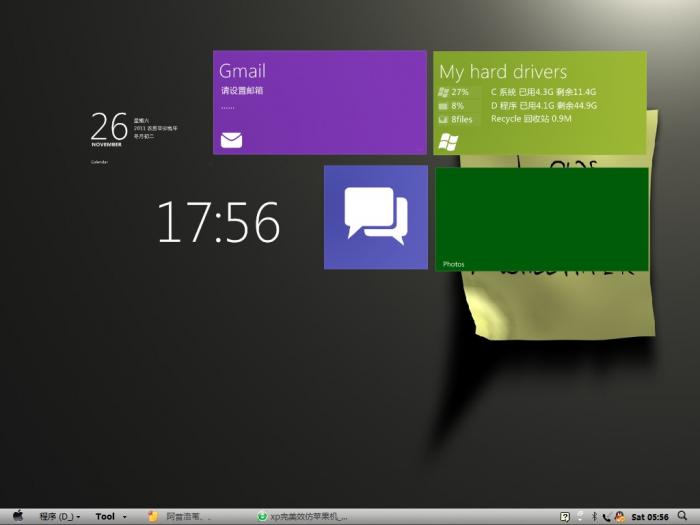Screen dimensions: 700x525
Task: Open the My hard drivers tile title
Action: [x=503, y=72]
